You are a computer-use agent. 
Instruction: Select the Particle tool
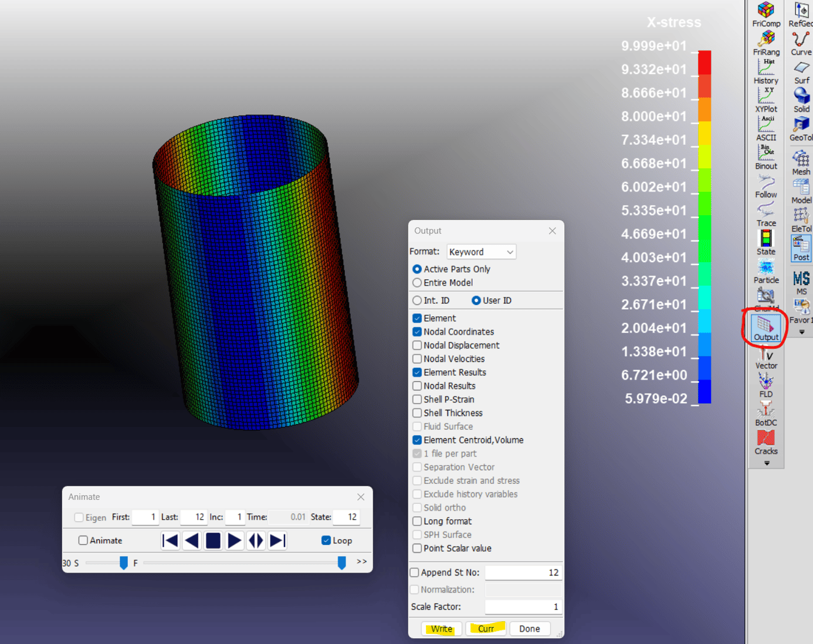(x=766, y=270)
